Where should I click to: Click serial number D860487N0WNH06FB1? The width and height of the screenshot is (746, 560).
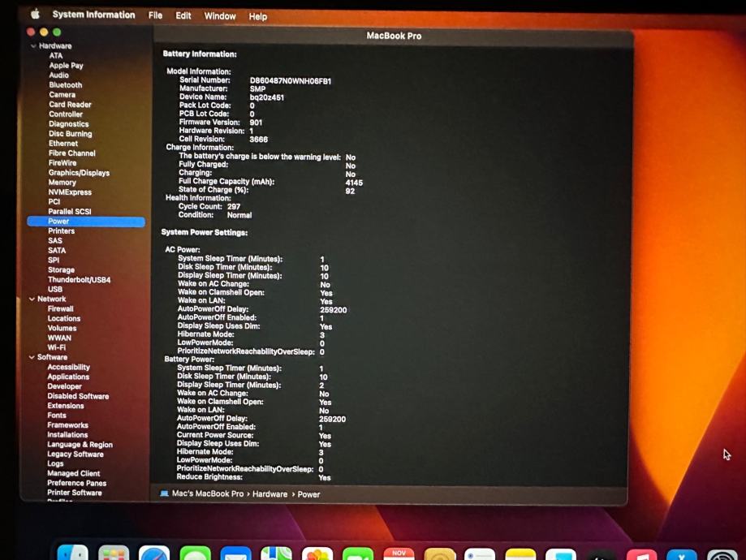click(x=291, y=81)
